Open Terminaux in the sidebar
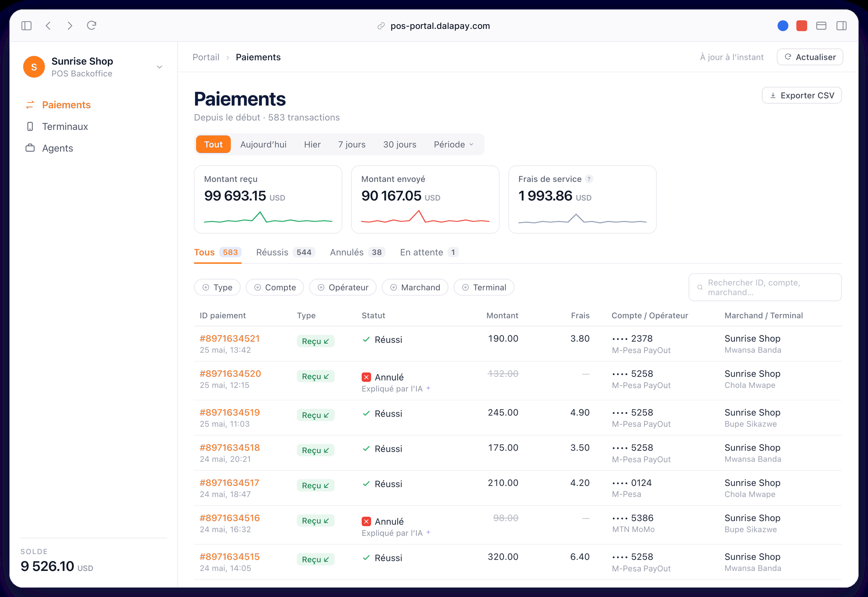The height and width of the screenshot is (597, 868). [65, 126]
